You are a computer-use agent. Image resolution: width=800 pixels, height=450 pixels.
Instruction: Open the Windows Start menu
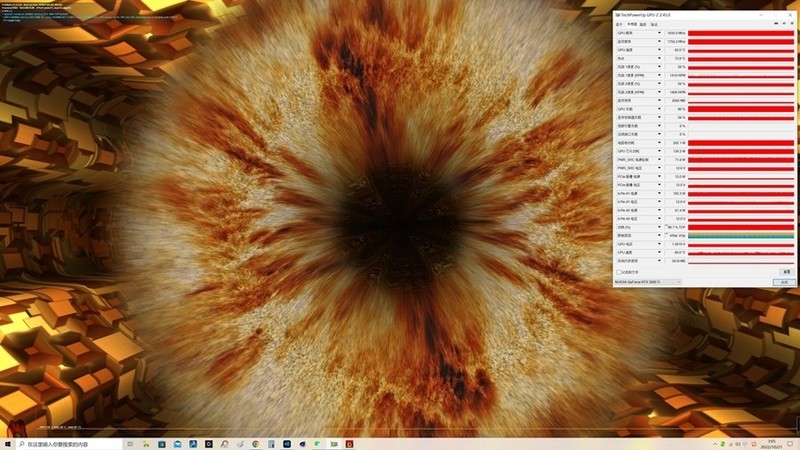tap(8, 444)
